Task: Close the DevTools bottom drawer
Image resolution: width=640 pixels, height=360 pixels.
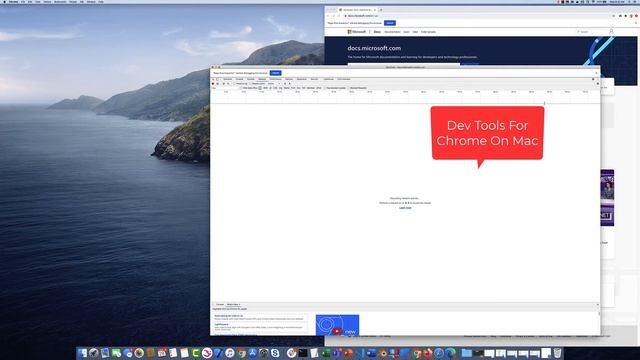Action: (598, 304)
